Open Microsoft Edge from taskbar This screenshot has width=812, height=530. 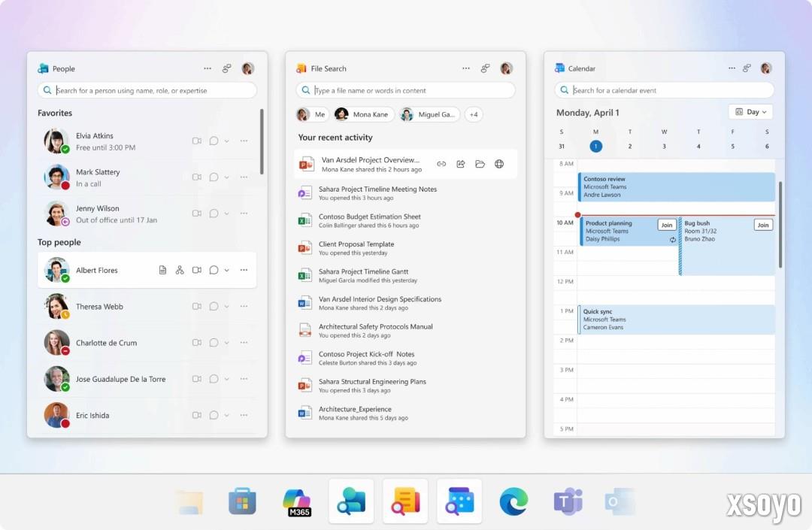click(x=514, y=501)
